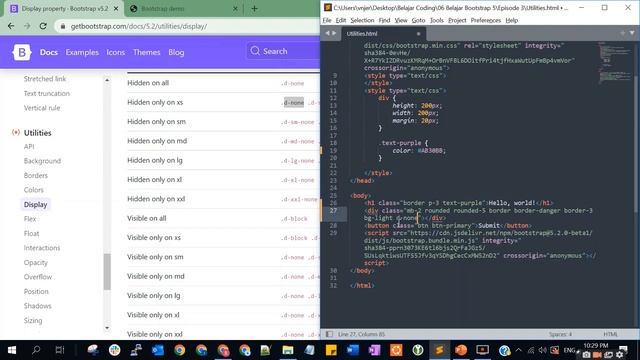Open the Sizing sidebar link
The width and height of the screenshot is (640, 360).
pos(33,320)
